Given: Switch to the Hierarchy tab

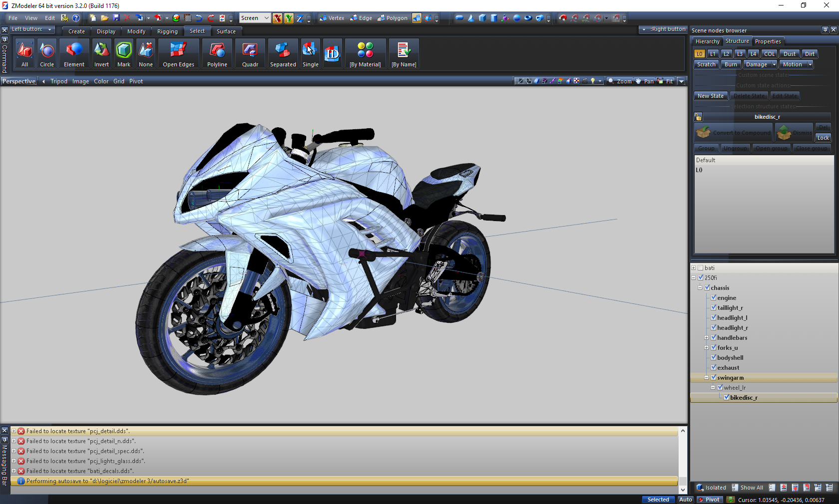Looking at the screenshot, I should 707,41.
